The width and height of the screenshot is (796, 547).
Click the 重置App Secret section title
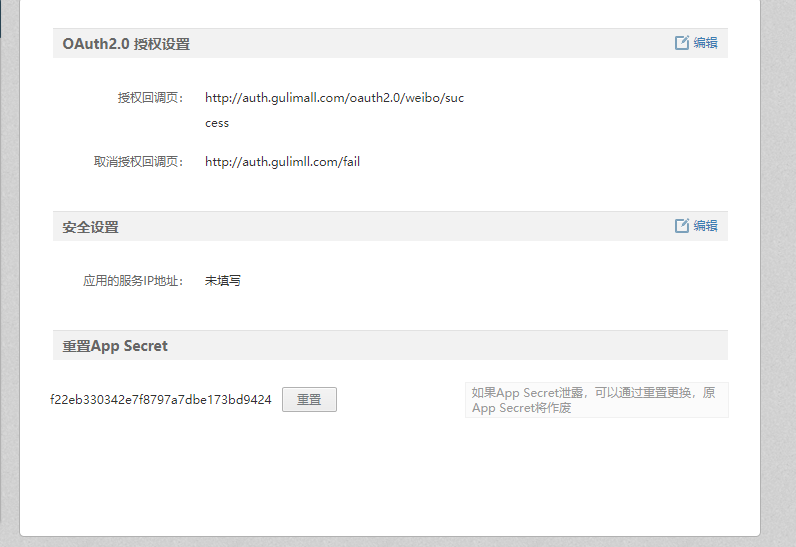(115, 346)
